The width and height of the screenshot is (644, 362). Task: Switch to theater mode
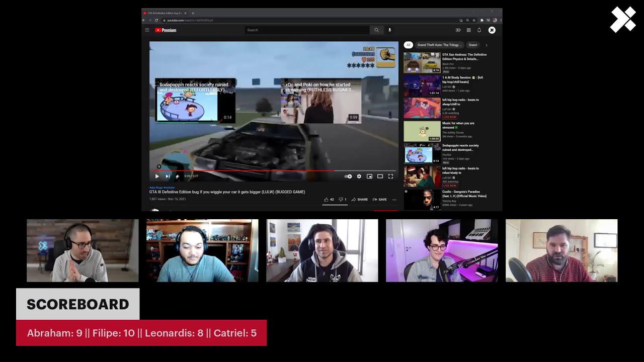pos(380,176)
